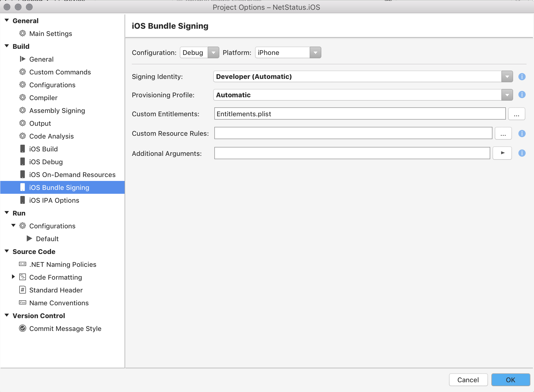The height and width of the screenshot is (392, 534).
Task: Expand the Code Formatting section
Action: (x=13, y=277)
